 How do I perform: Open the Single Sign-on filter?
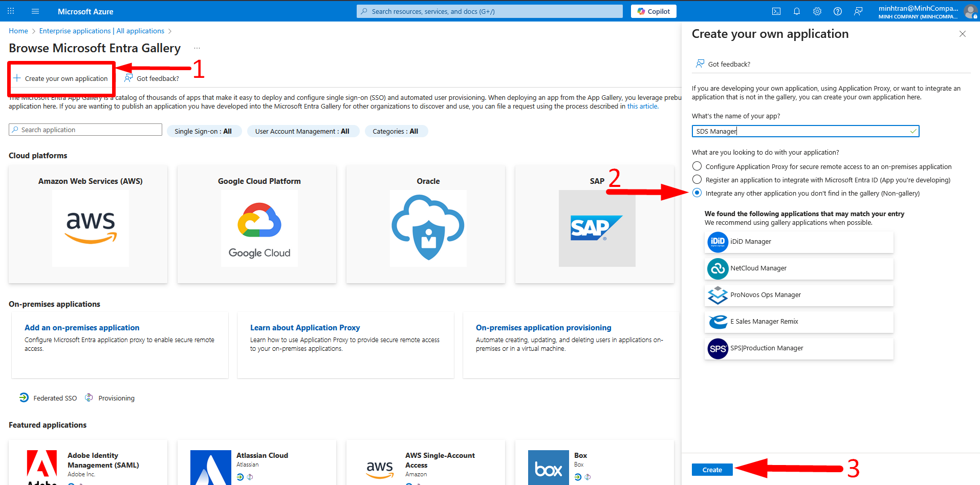point(204,131)
